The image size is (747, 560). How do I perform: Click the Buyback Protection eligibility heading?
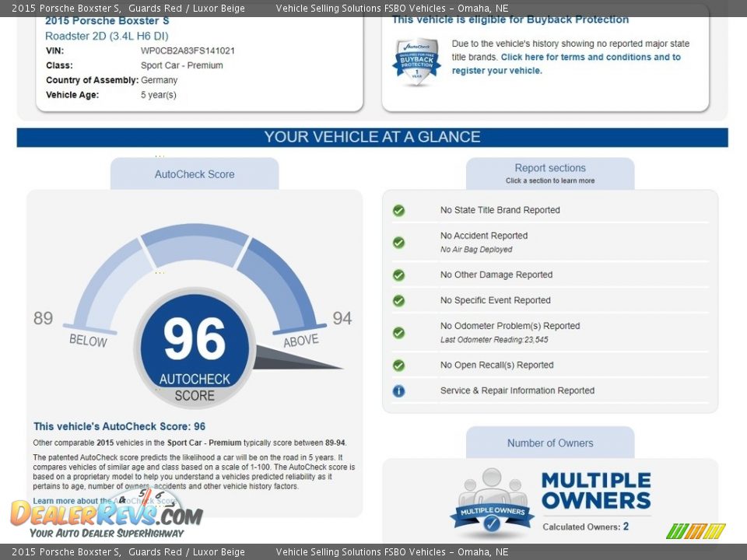pyautogui.click(x=510, y=20)
